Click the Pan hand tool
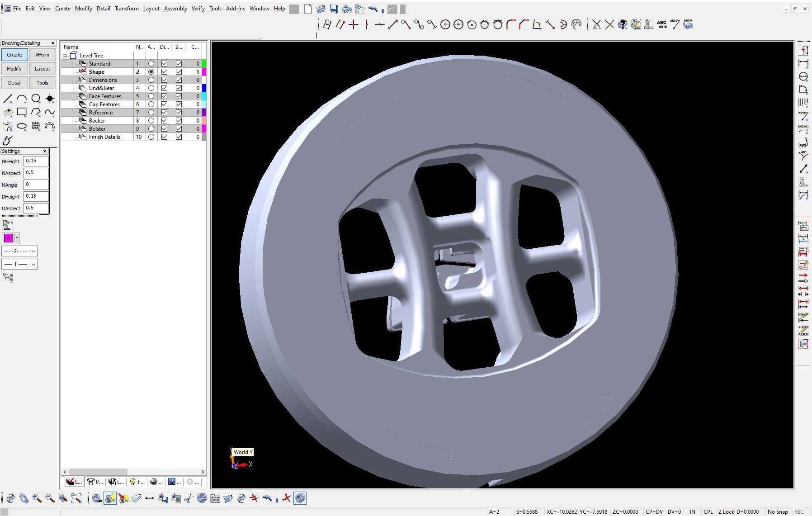This screenshot has width=812, height=516. coord(24,498)
